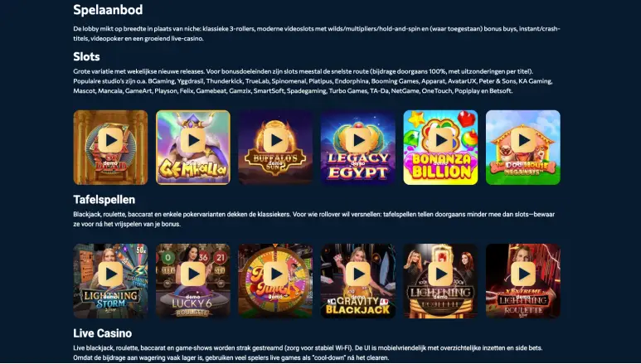Click play on Legacy of Egypt
The image size is (641, 364).
coord(358,140)
